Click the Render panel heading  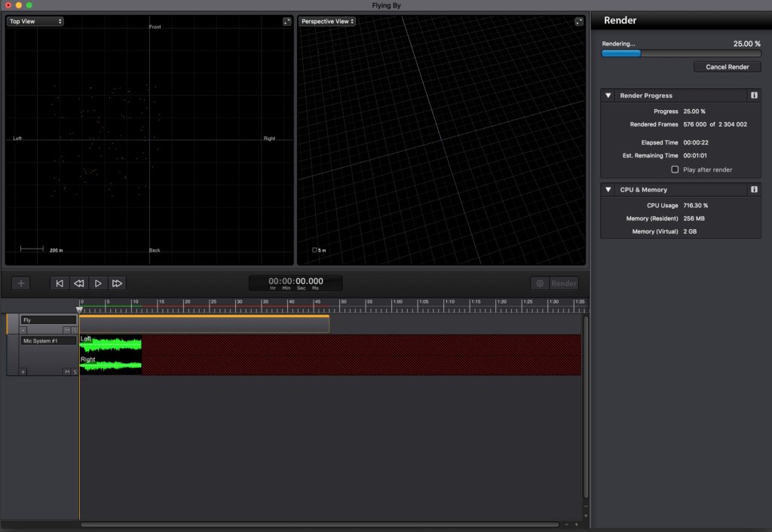pos(620,20)
